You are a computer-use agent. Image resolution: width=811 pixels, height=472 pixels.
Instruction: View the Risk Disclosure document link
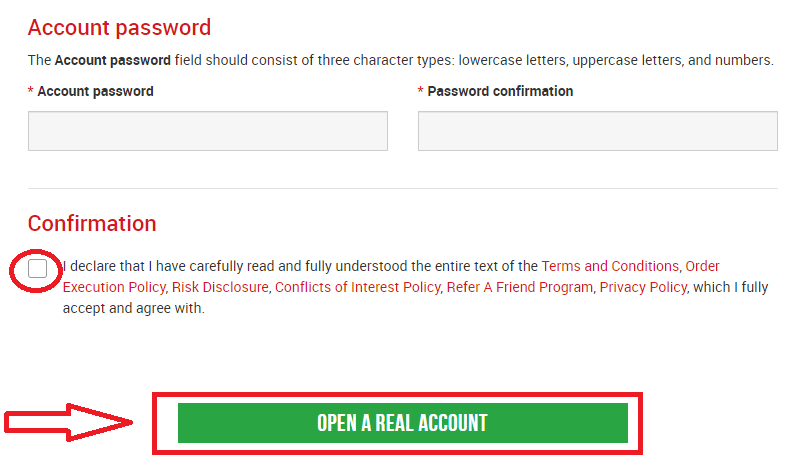tap(220, 287)
